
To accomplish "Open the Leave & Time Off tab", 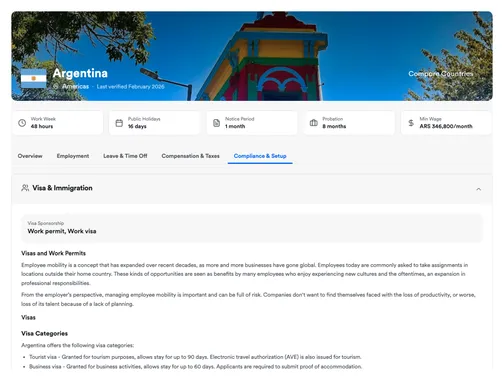I will [x=125, y=156].
